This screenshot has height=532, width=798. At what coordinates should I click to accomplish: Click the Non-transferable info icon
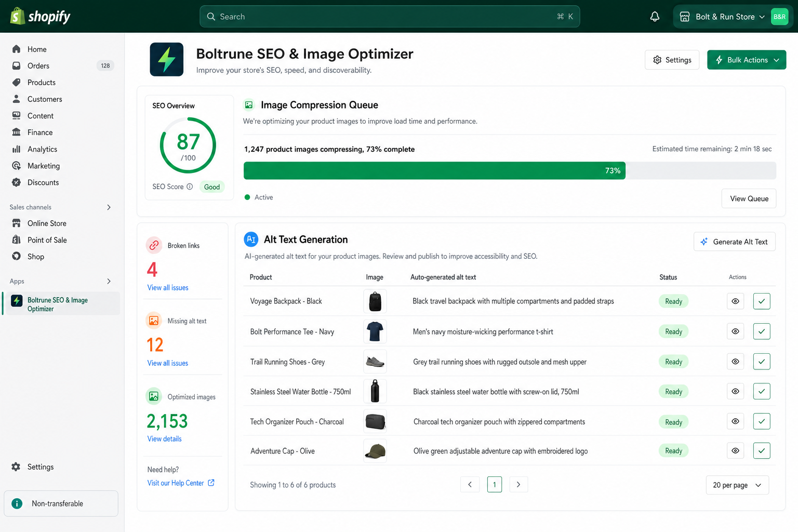click(17, 503)
